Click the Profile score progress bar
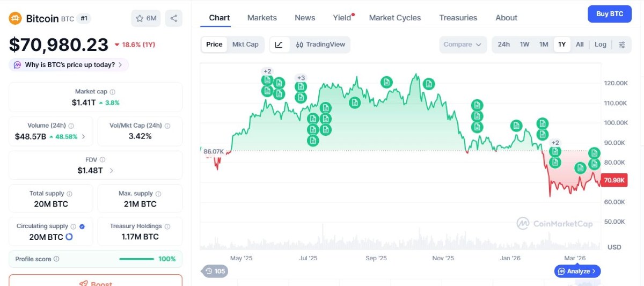 (136, 259)
